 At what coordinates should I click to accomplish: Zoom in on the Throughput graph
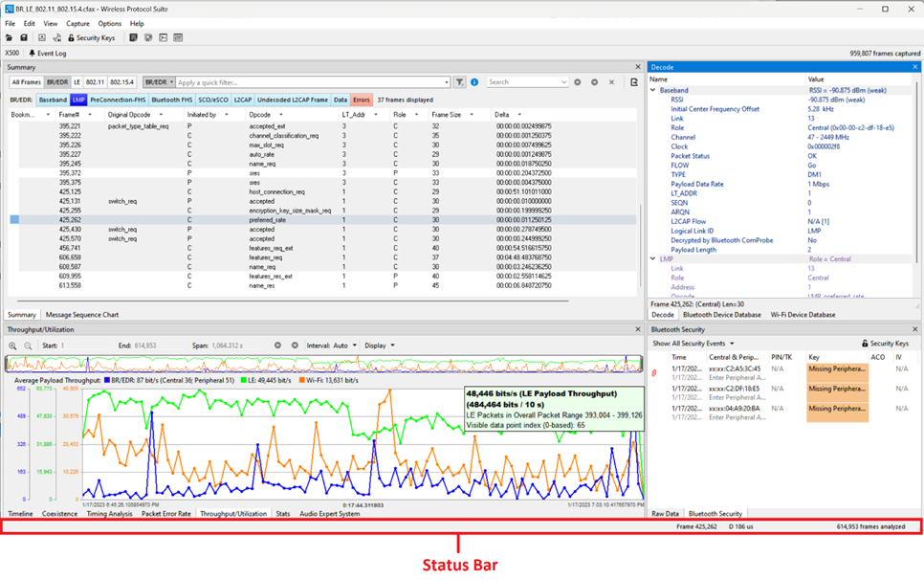[12, 346]
